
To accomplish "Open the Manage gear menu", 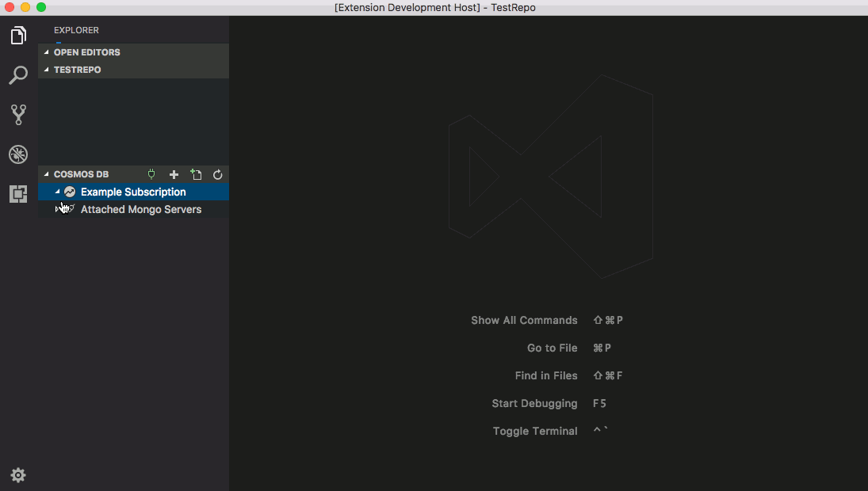I will (18, 475).
